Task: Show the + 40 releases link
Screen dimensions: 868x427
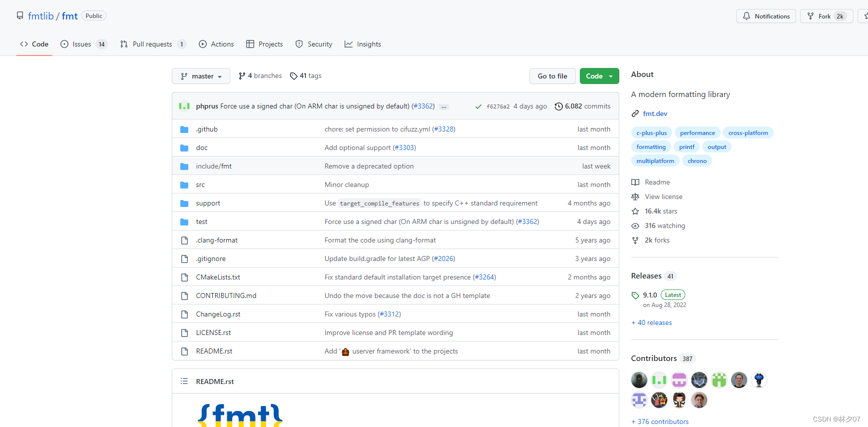Action: tap(651, 322)
